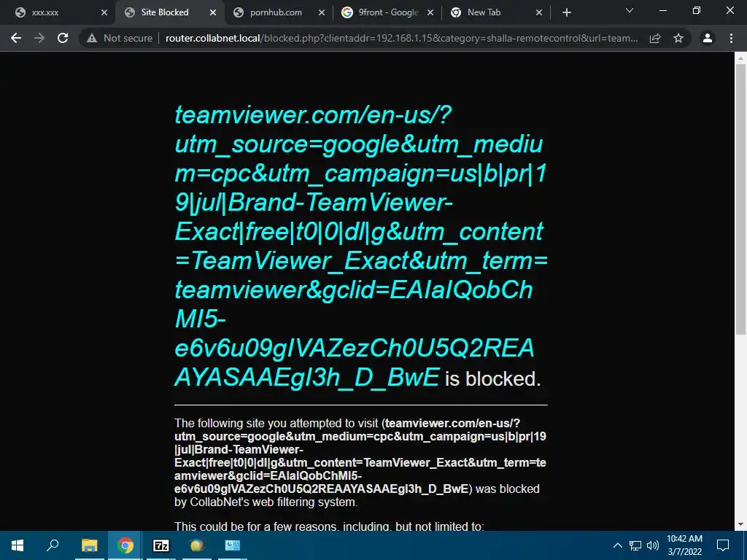Close the New Tab tab

(x=539, y=12)
